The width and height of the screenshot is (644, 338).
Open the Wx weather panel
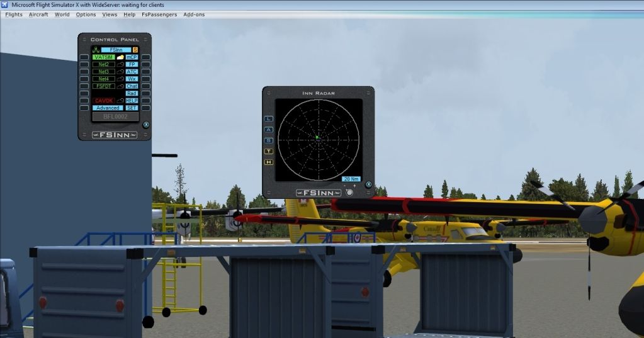click(132, 79)
